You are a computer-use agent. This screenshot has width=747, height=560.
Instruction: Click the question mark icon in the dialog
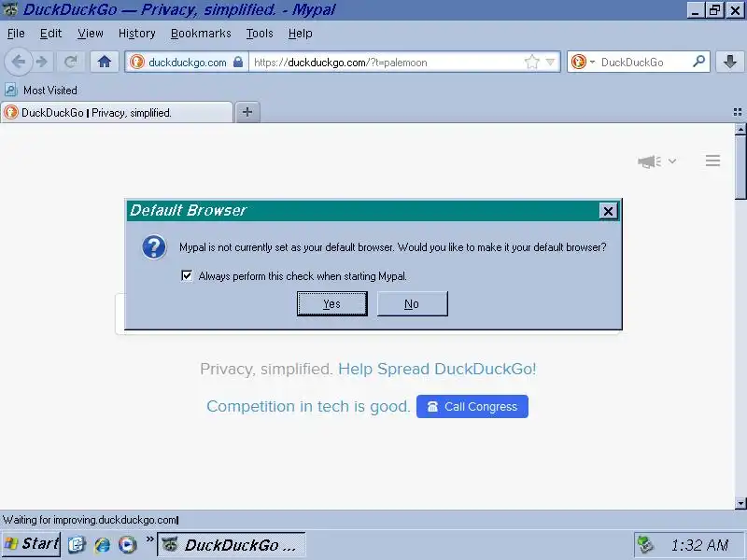154,246
